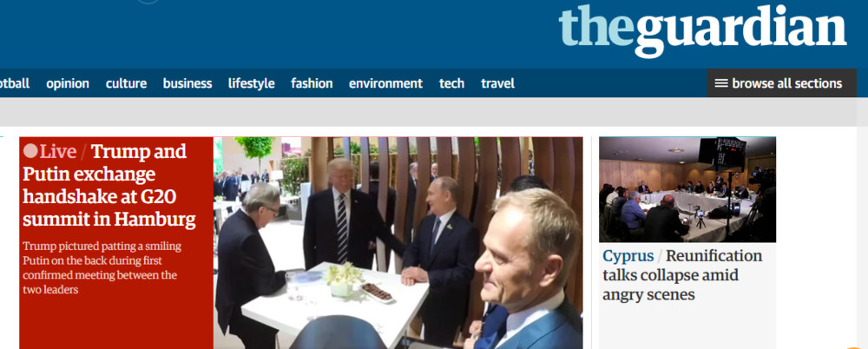This screenshot has height=349, width=868.
Task: Click the G20 summit lead photo
Action: pos(398,242)
